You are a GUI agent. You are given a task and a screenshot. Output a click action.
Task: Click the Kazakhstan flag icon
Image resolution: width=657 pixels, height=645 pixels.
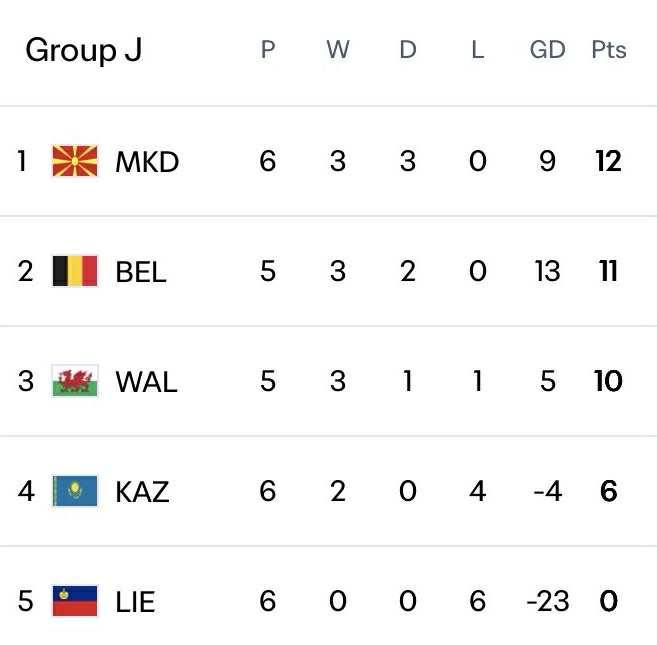point(75,491)
